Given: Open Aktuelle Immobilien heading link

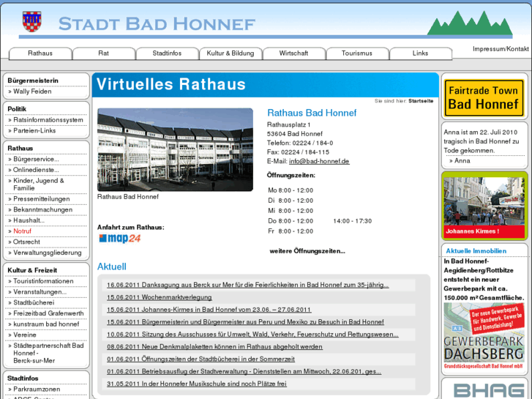Looking at the screenshot, I should click(x=476, y=251).
